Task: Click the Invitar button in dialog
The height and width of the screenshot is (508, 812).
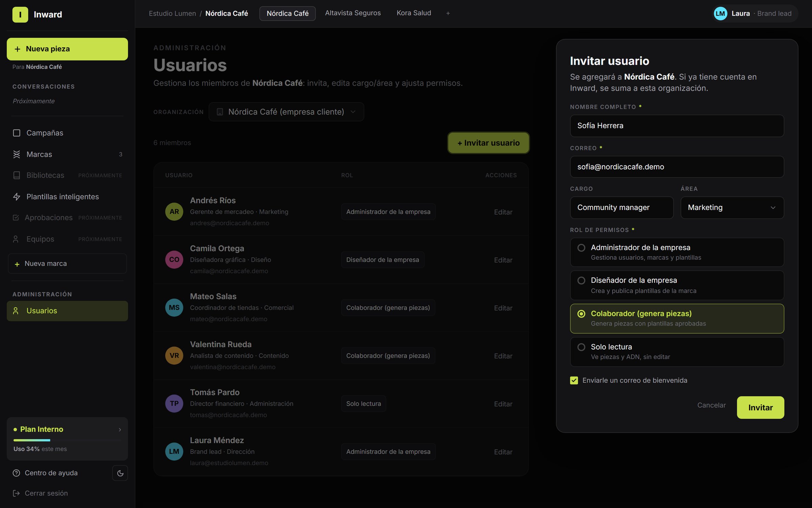Action: click(x=760, y=407)
